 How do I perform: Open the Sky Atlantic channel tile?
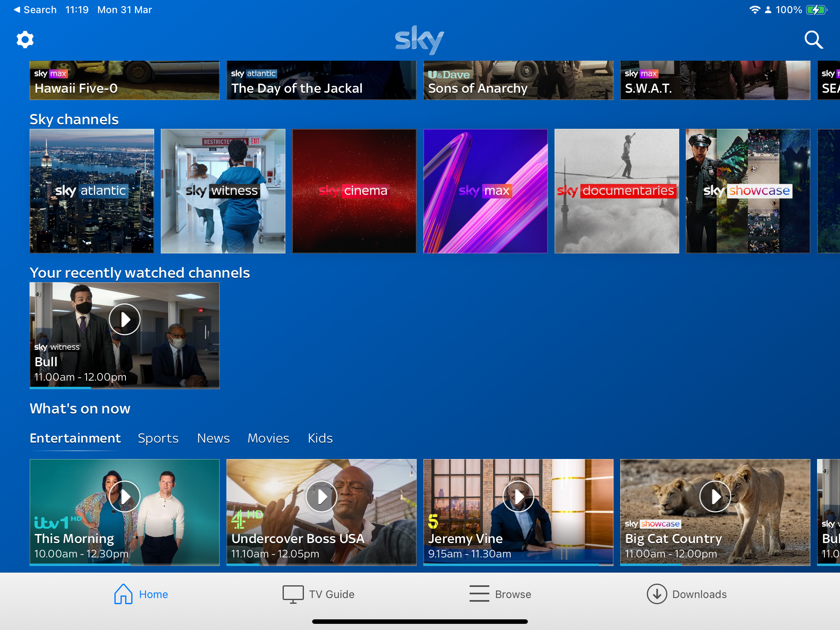coord(92,191)
